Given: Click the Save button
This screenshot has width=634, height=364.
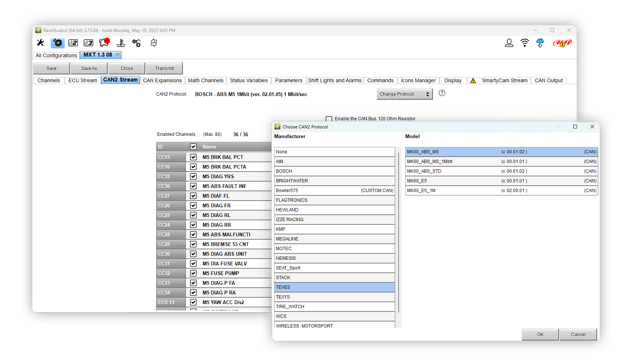Looking at the screenshot, I should tap(51, 68).
